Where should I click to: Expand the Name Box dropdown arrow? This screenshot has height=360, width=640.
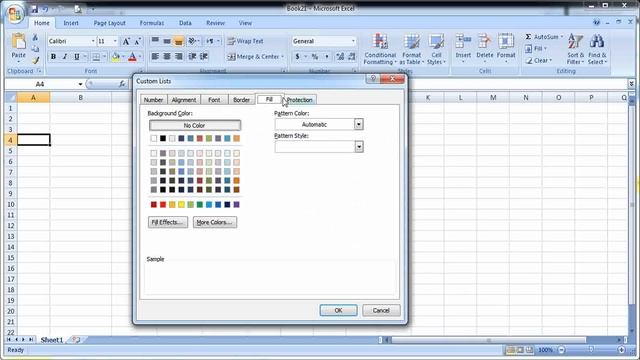click(x=80, y=84)
